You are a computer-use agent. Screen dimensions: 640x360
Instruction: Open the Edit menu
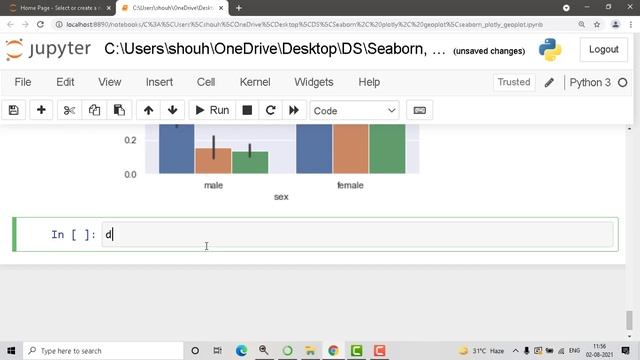(65, 82)
